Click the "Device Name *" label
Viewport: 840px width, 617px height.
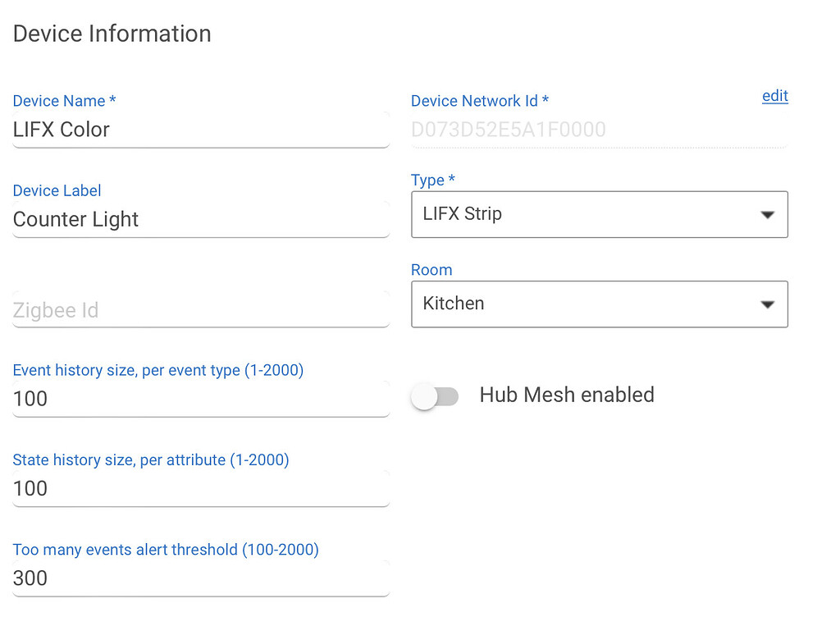click(x=64, y=101)
